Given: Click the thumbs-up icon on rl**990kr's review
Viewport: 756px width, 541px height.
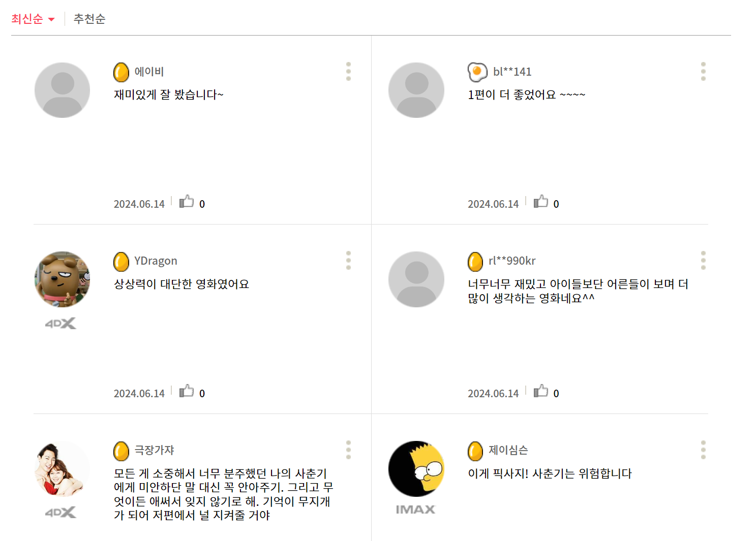Looking at the screenshot, I should (541, 390).
